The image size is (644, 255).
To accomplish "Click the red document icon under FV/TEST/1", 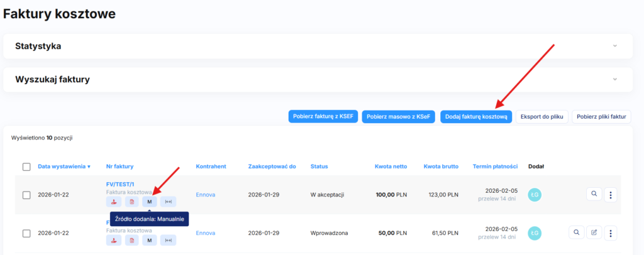I will pos(132,202).
